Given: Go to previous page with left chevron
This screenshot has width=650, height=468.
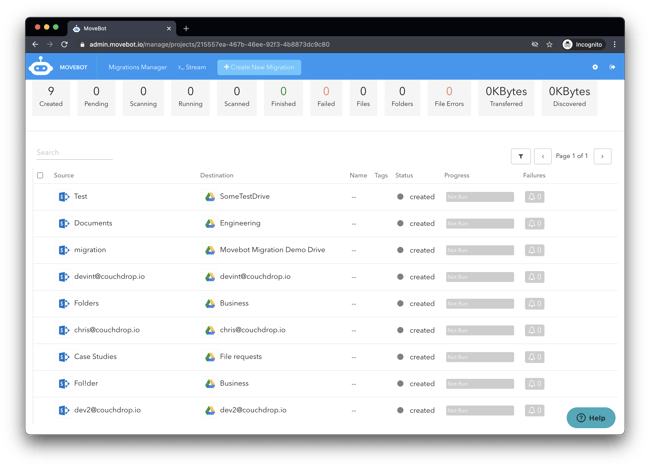Looking at the screenshot, I should click(542, 156).
